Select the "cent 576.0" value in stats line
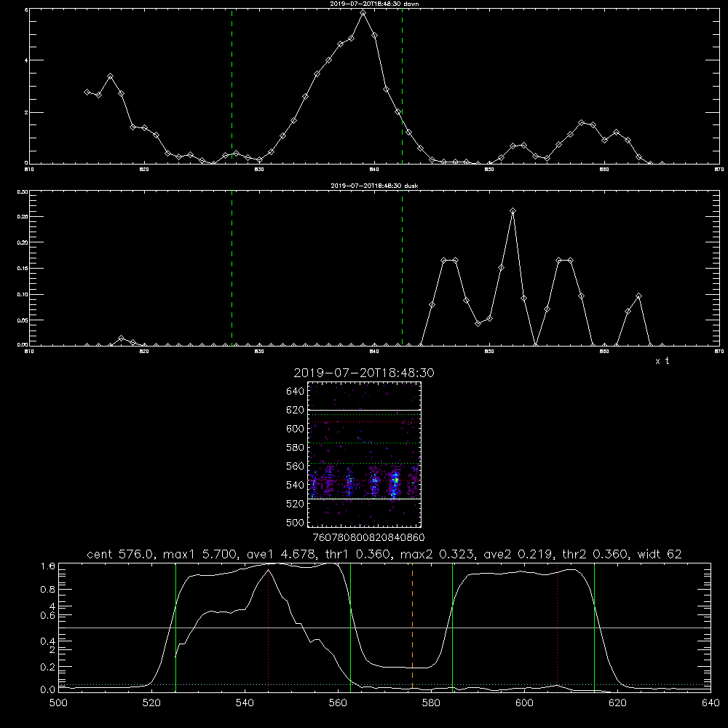728x728 pixels. (122, 554)
